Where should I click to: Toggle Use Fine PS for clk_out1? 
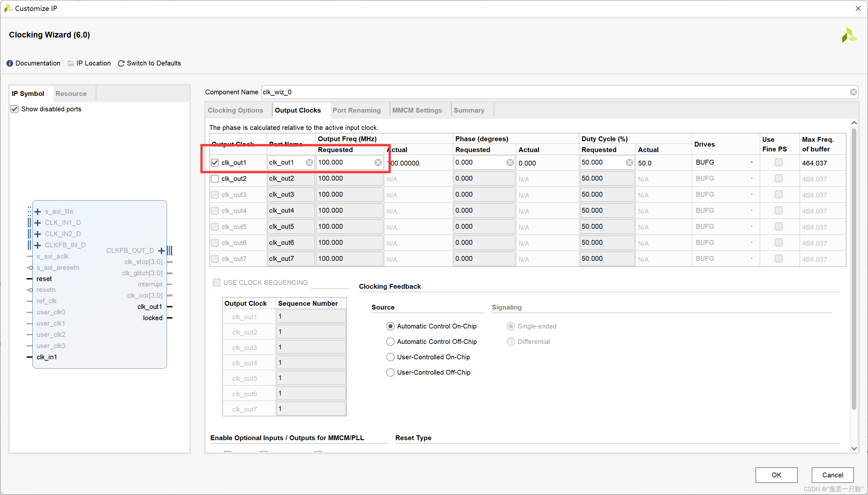point(778,163)
